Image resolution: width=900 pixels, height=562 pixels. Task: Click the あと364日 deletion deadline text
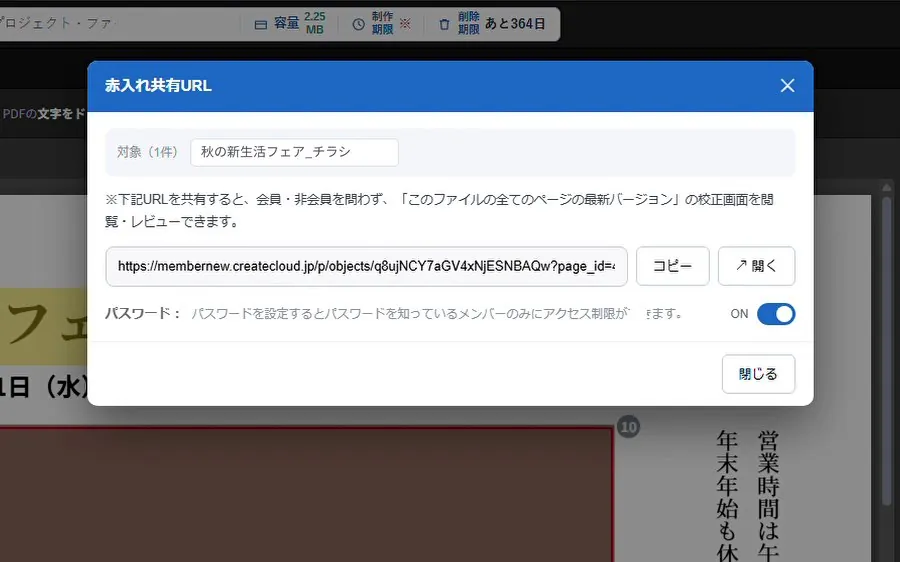[515, 24]
